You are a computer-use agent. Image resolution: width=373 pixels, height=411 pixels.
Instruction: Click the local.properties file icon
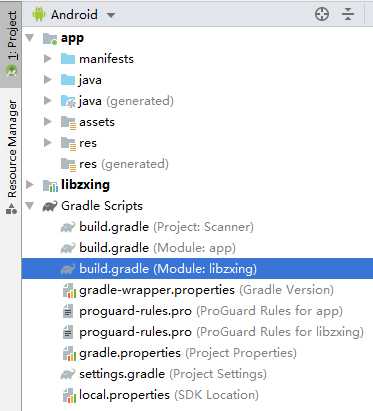[x=69, y=395]
